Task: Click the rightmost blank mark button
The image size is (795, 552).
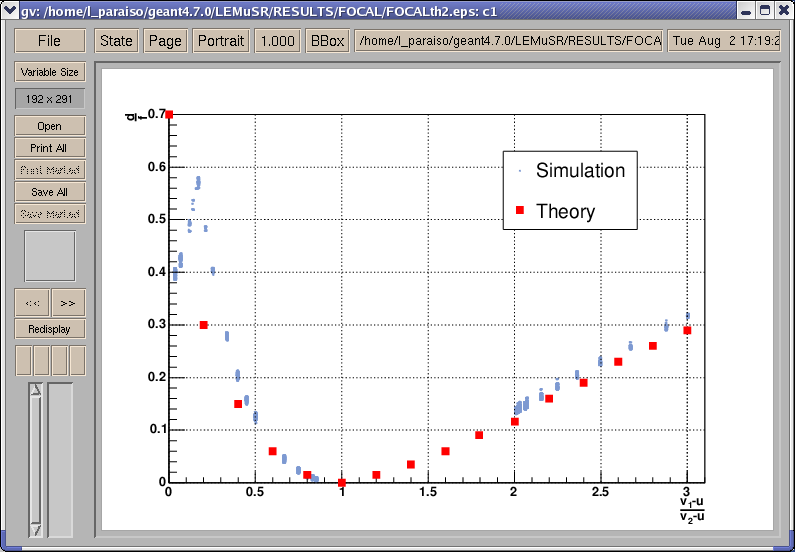Action: [77, 360]
